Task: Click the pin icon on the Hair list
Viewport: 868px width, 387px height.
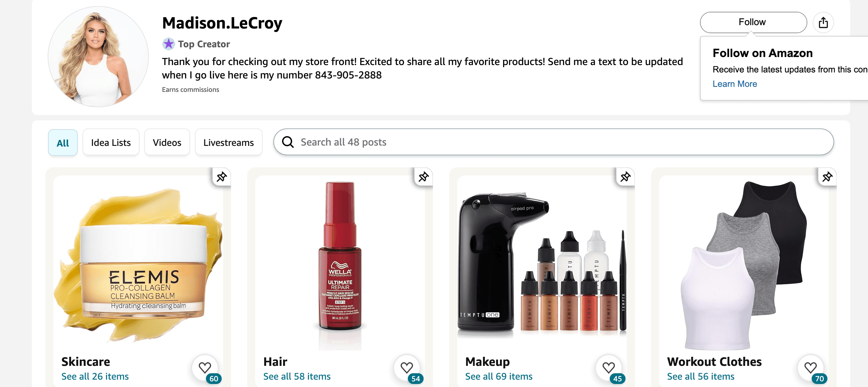Action: point(424,176)
